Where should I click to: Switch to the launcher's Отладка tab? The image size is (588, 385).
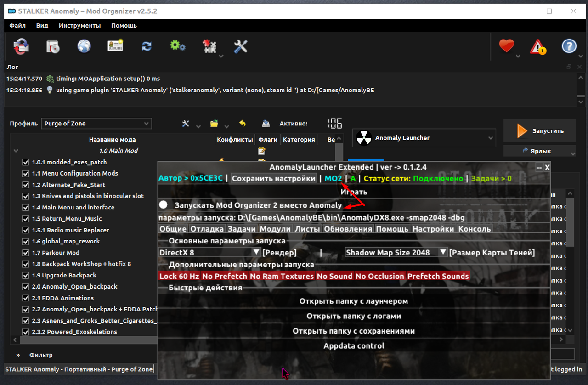[207, 229]
